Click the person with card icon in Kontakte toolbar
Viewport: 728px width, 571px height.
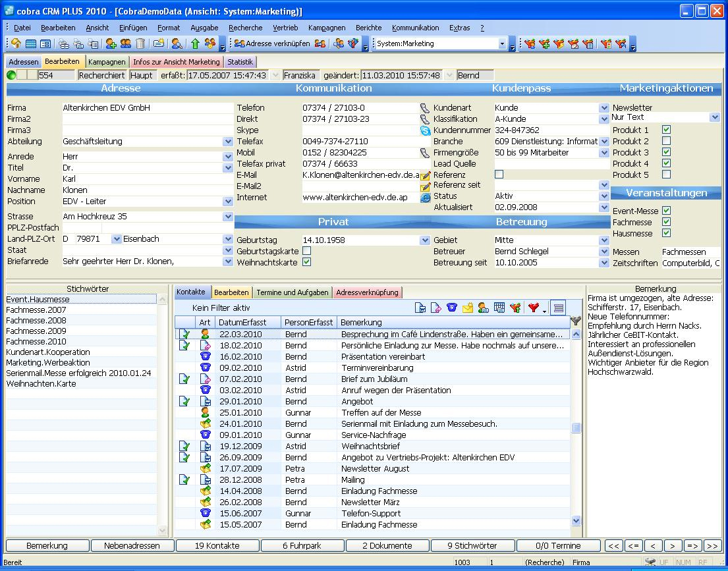[x=484, y=308]
